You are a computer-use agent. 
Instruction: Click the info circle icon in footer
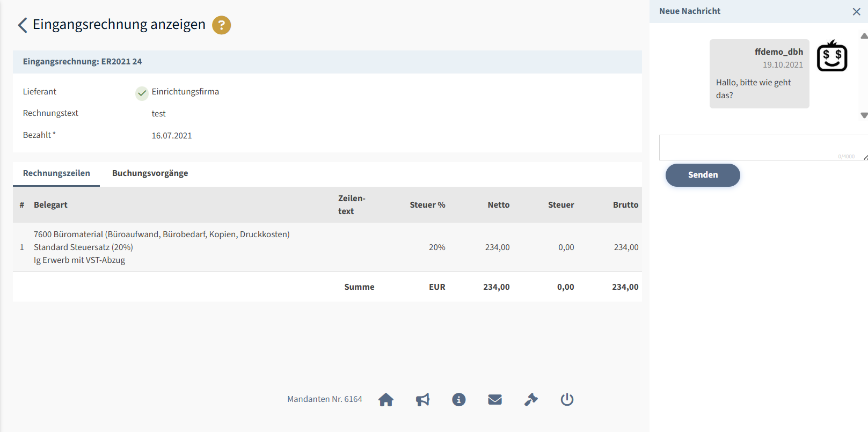[x=458, y=399]
